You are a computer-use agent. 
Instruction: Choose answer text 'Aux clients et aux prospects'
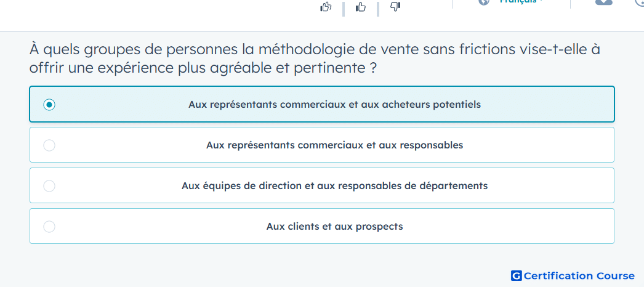point(335,226)
